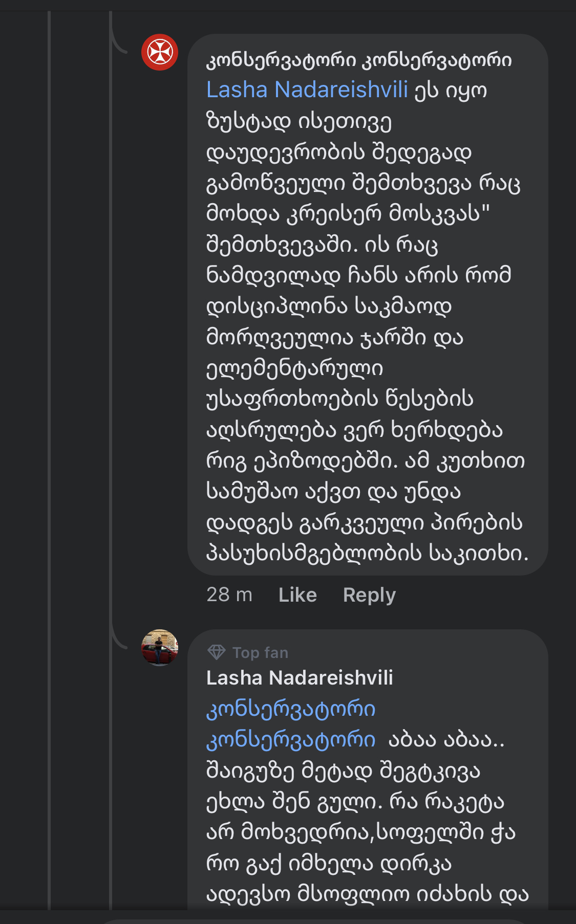Open bold Lasha Nadareishvili author name
Screen dimensions: 576x924
tap(300, 678)
